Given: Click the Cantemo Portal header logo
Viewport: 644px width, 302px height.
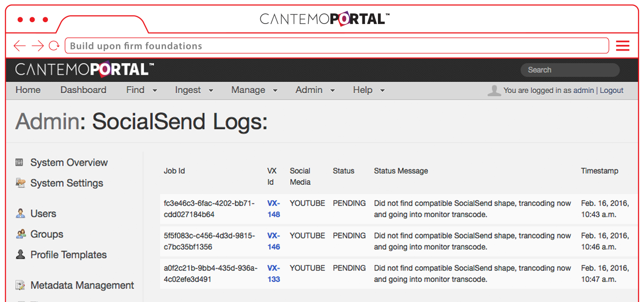Looking at the screenshot, I should click(x=84, y=69).
